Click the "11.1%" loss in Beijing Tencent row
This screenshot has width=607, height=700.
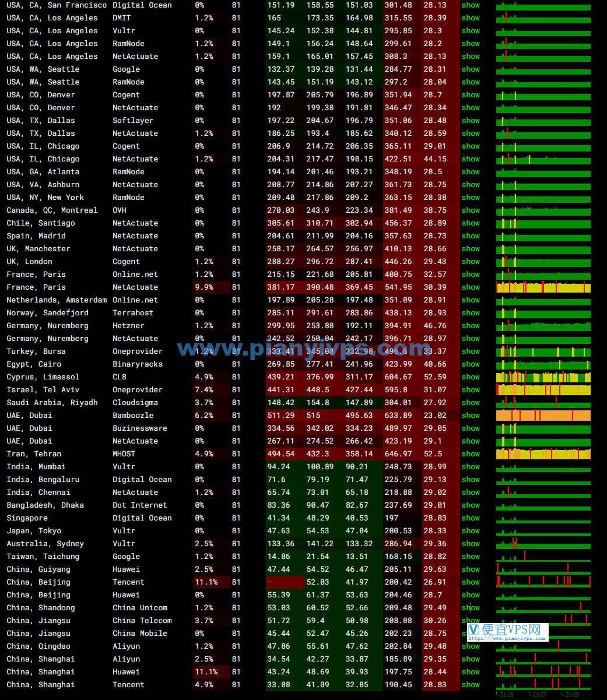(206, 582)
